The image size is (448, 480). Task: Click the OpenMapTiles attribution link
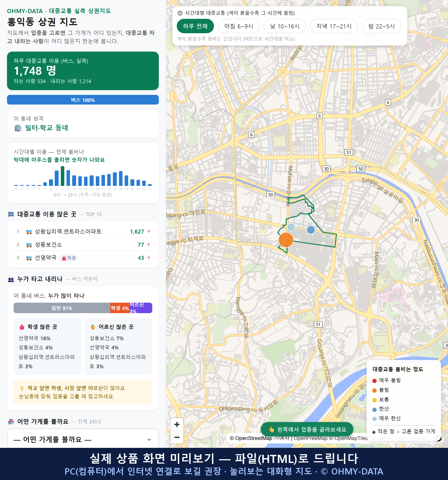[x=348, y=438]
